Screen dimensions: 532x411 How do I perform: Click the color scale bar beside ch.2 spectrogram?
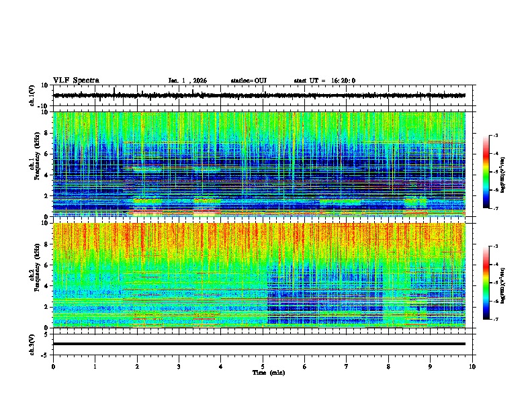point(486,283)
